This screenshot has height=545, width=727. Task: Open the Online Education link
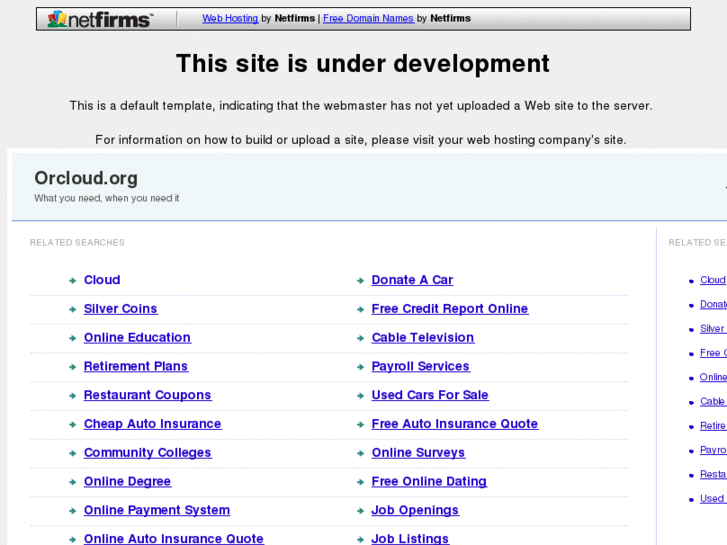[x=137, y=337]
